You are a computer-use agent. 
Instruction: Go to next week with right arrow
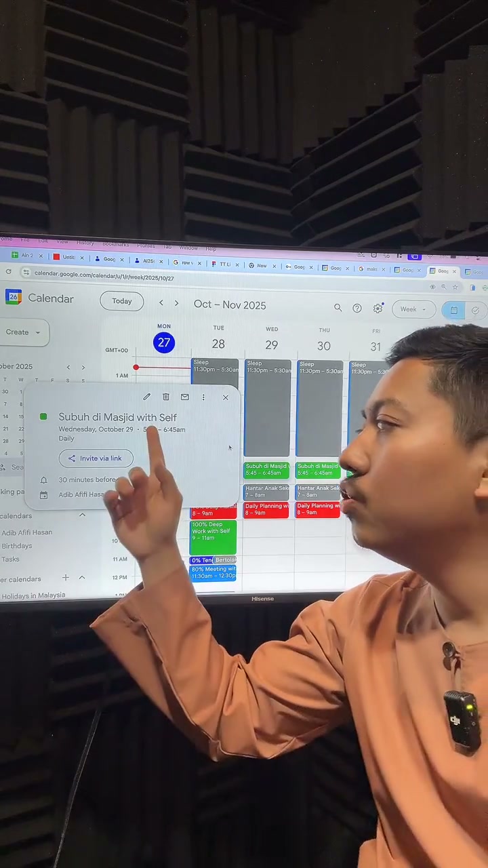177,303
